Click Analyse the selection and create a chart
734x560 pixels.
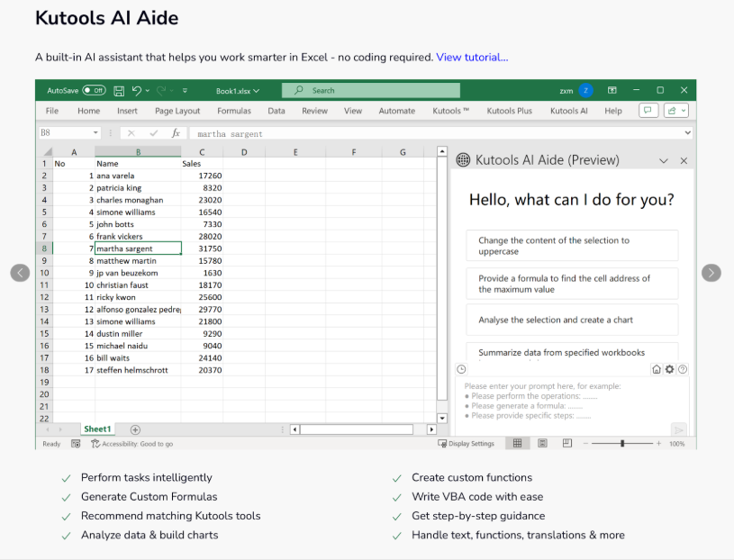click(572, 319)
